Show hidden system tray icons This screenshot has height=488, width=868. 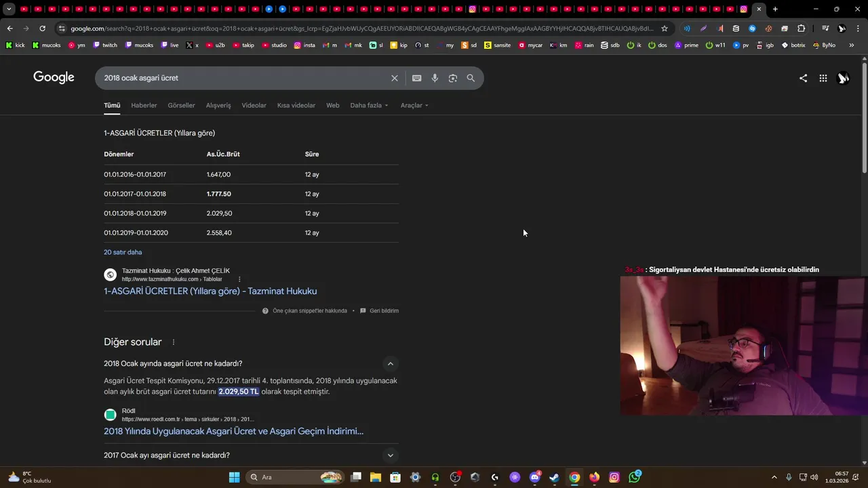[774, 477]
